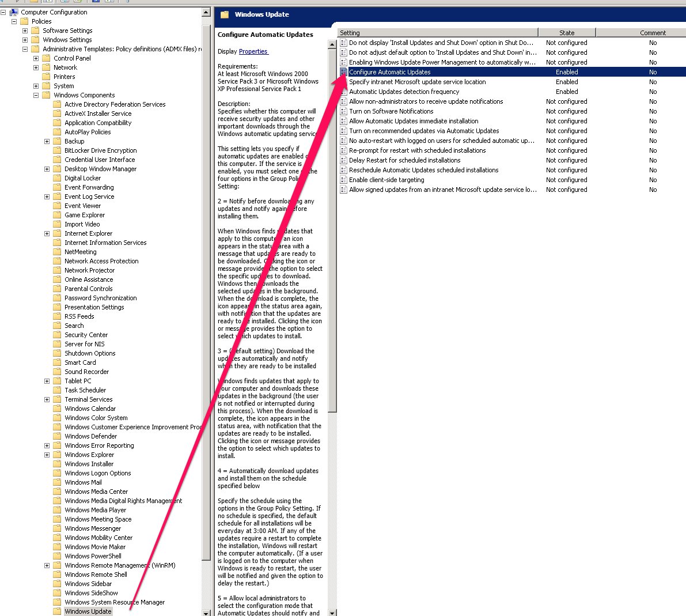Select the Backup tree item

tap(74, 141)
